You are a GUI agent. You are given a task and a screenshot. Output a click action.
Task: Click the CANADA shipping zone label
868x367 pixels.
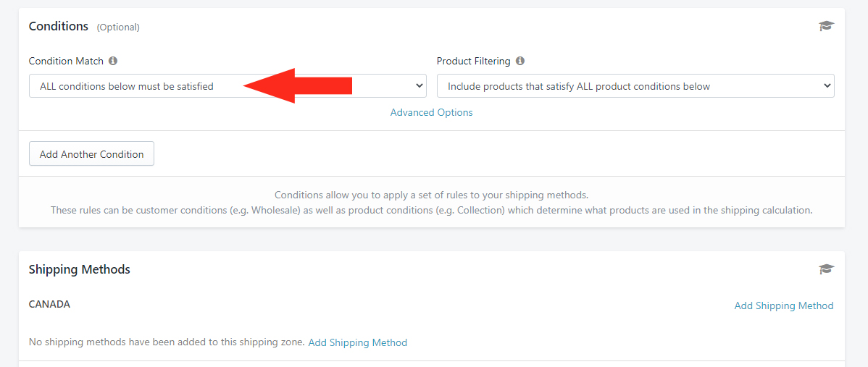click(49, 304)
